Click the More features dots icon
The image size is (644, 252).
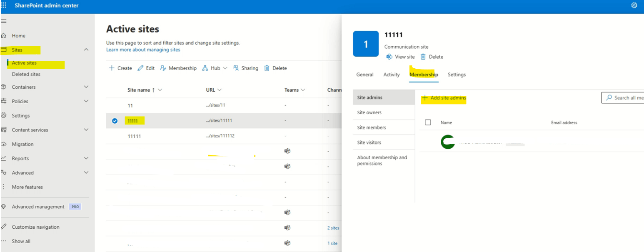tap(4, 187)
